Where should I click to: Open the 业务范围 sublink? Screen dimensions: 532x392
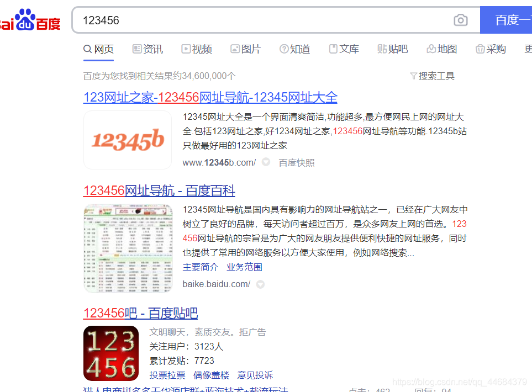pyautogui.click(x=244, y=267)
